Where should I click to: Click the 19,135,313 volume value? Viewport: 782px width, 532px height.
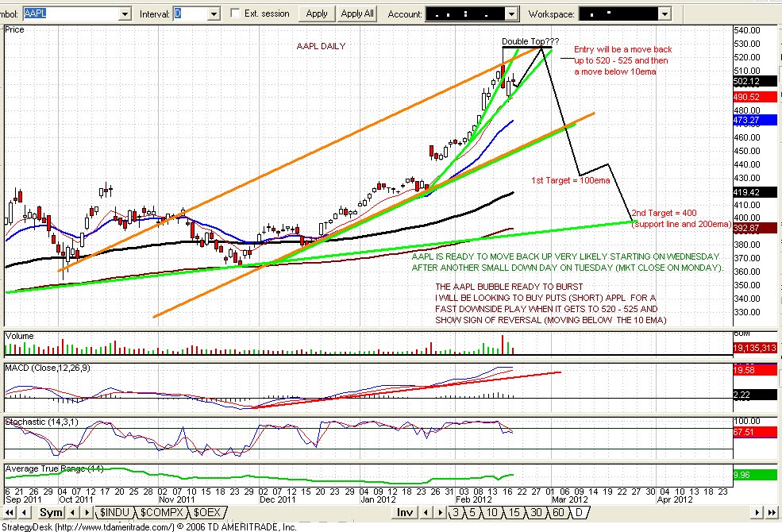(754, 348)
